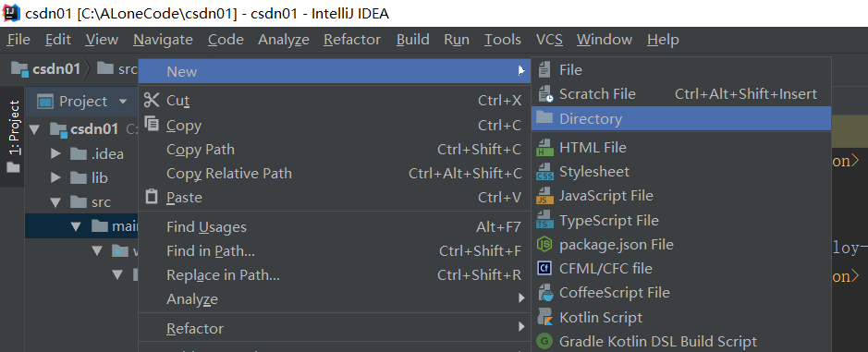Create a new Scratch File
Viewport: 868px width, 352px height.
coord(681,94)
